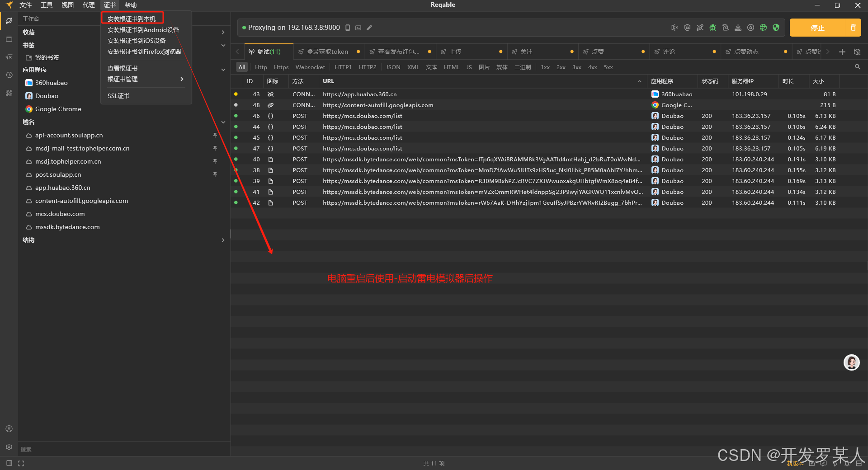Screen dimensions: 868x470
Task: Select 安装根证书到Android设备 menu entry
Action: click(x=143, y=30)
